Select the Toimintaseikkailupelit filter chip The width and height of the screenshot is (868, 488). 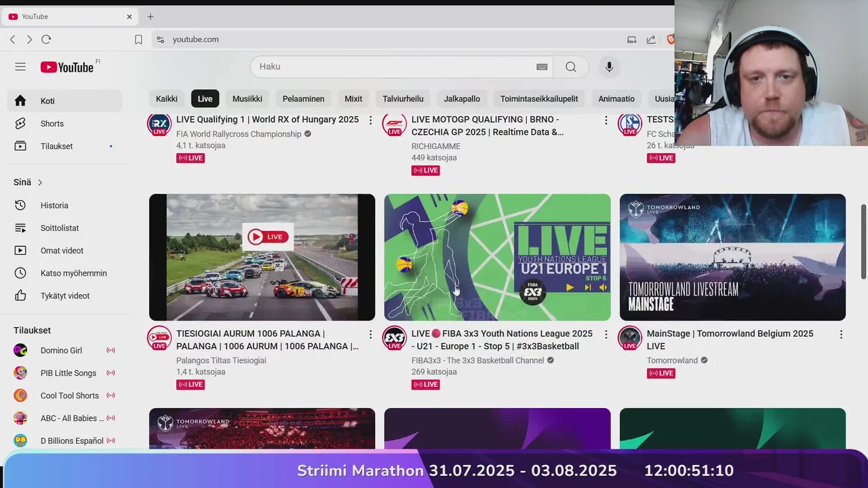539,99
